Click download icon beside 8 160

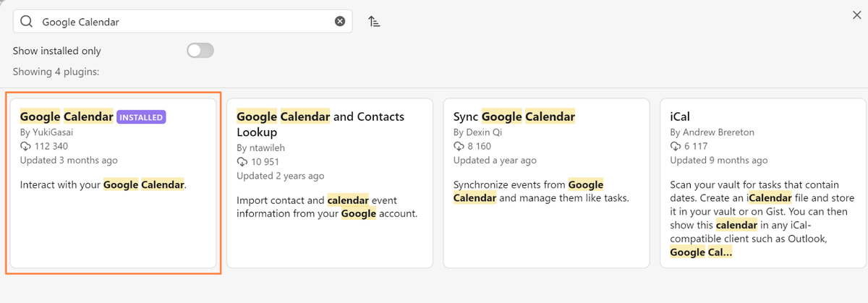[x=459, y=147]
